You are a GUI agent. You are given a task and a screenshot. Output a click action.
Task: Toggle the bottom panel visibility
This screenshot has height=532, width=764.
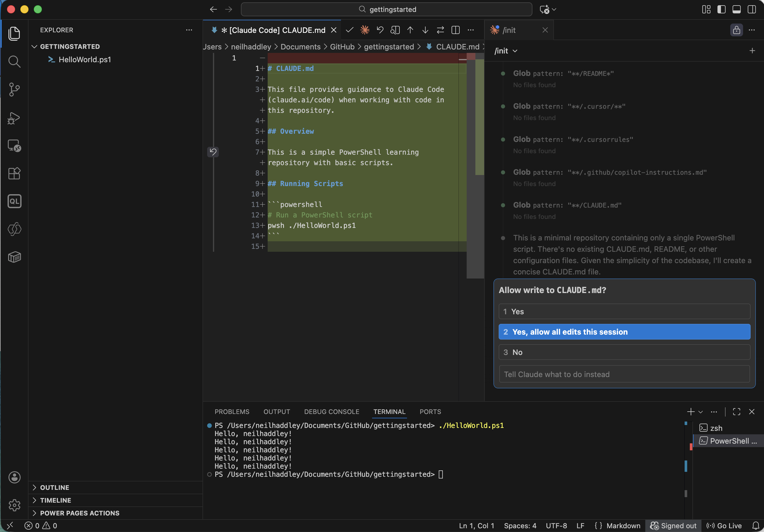(x=736, y=9)
